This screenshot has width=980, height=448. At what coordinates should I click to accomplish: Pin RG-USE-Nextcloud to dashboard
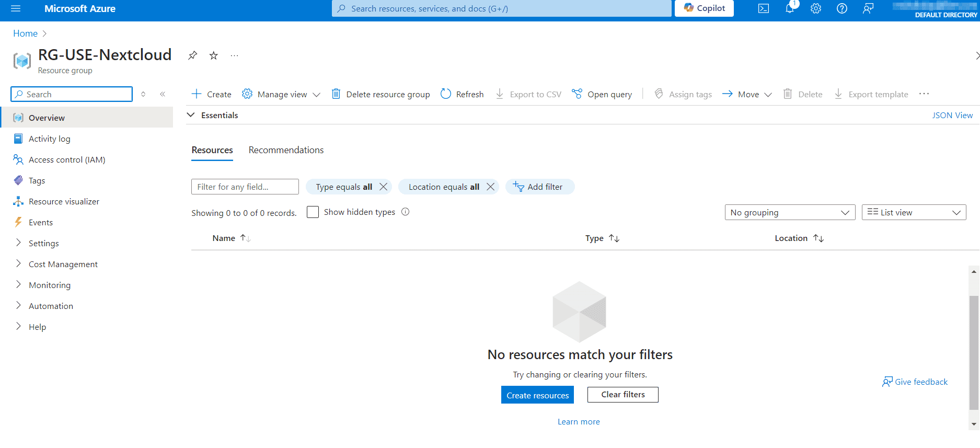coord(193,55)
